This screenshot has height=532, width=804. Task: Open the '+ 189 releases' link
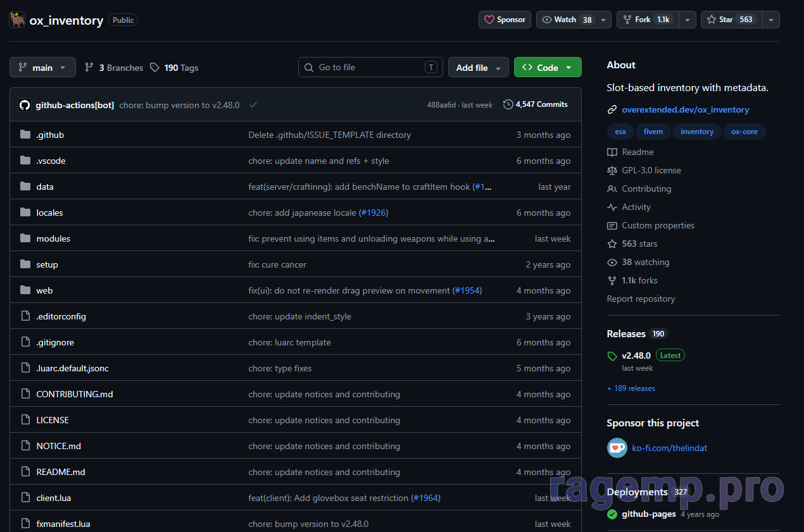[631, 388]
